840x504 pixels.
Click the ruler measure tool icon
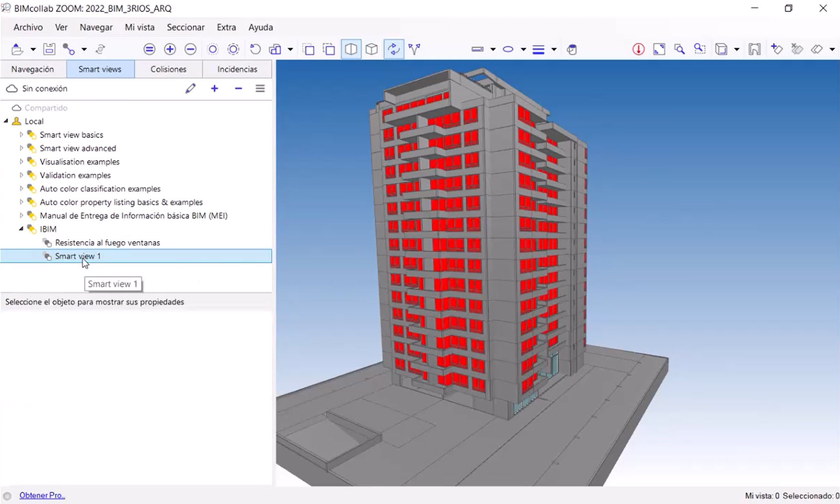click(477, 49)
